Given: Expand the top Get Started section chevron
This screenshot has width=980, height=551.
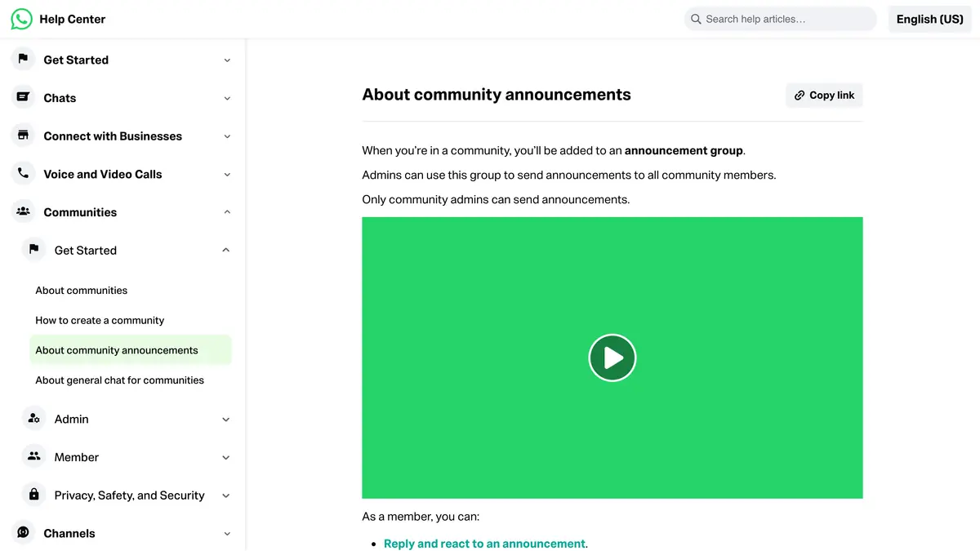Looking at the screenshot, I should [x=227, y=60].
